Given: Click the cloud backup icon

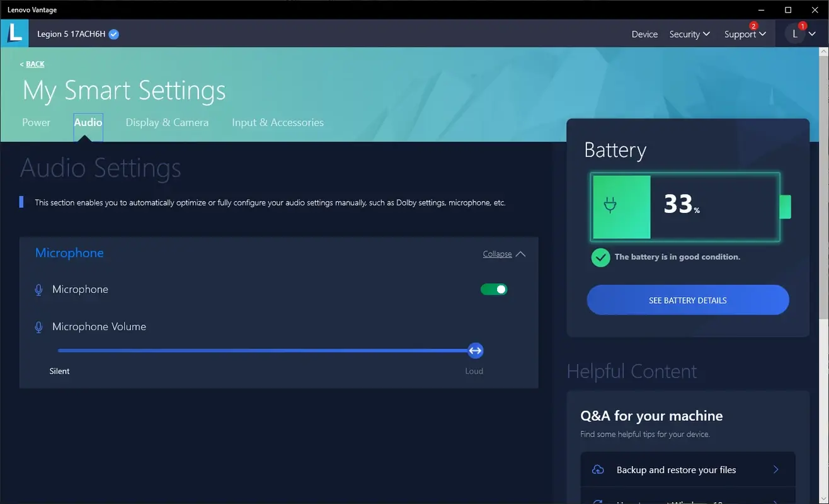Looking at the screenshot, I should point(597,469).
